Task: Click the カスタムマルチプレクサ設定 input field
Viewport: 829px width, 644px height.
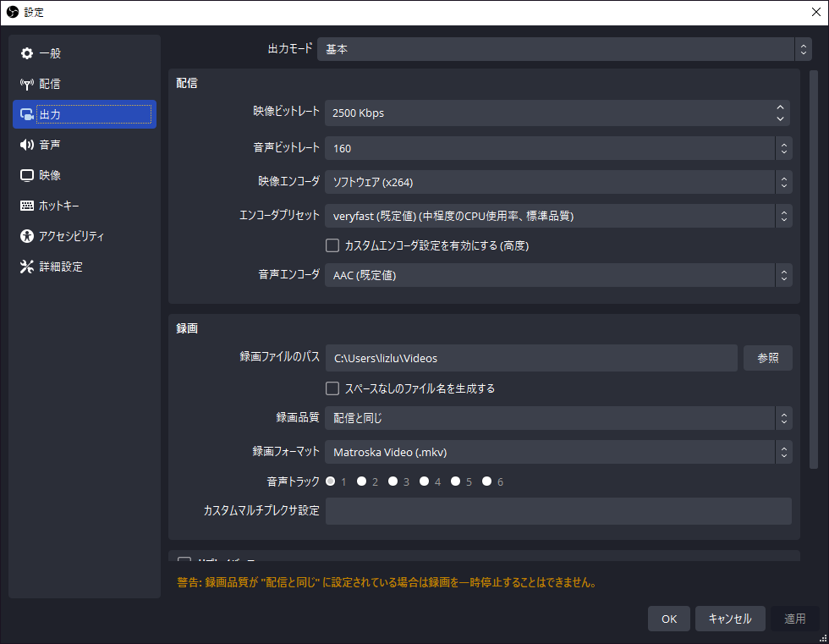Action: tap(558, 511)
